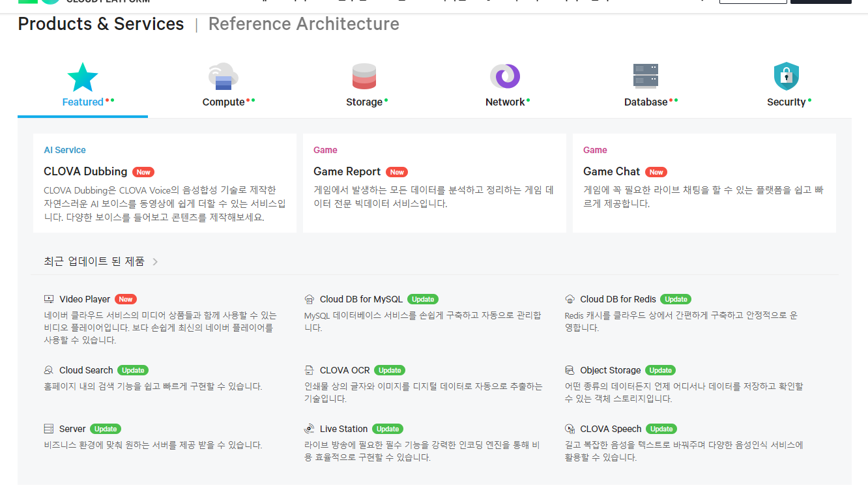Open the CLOVA Dubbing card title
The image size is (868, 492).
pos(85,171)
